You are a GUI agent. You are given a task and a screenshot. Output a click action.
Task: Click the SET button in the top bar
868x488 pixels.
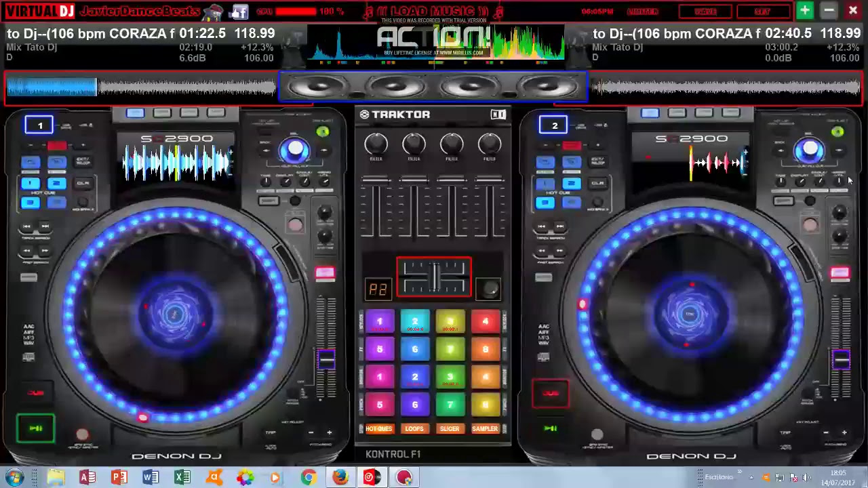[x=762, y=12]
